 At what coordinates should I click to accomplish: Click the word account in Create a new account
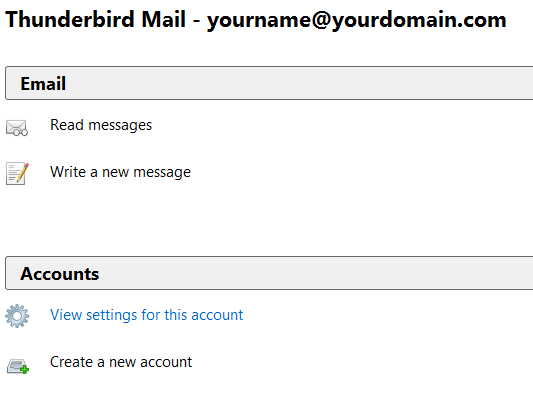pyautogui.click(x=166, y=362)
